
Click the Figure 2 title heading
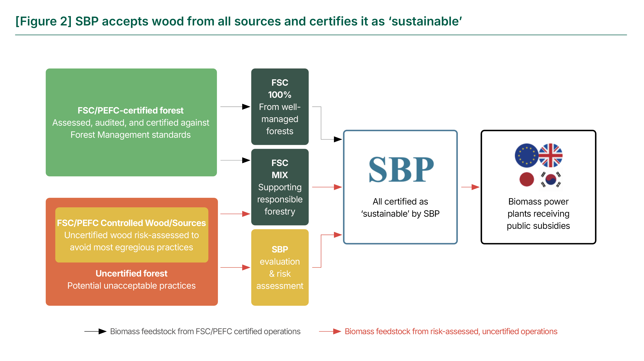click(238, 21)
